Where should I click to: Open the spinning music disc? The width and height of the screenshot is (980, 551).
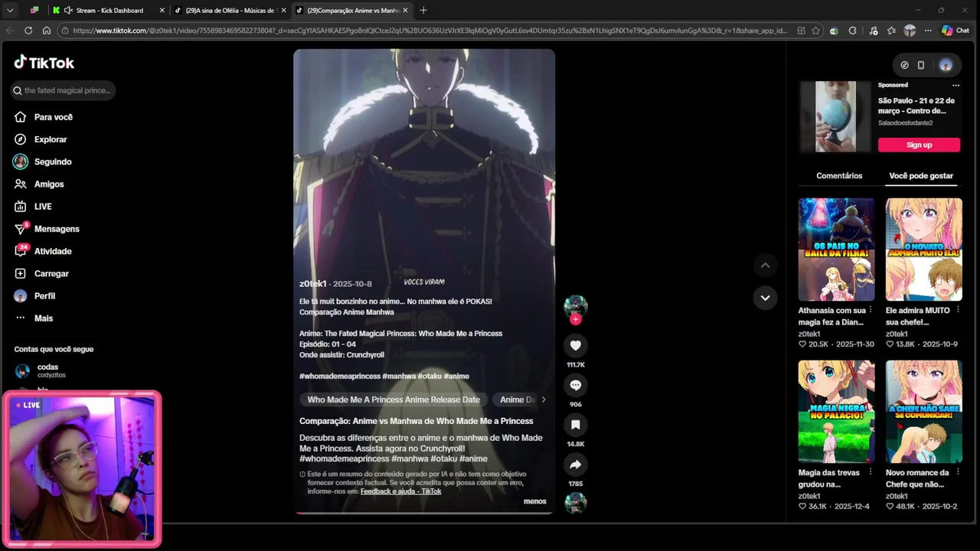coord(576,503)
